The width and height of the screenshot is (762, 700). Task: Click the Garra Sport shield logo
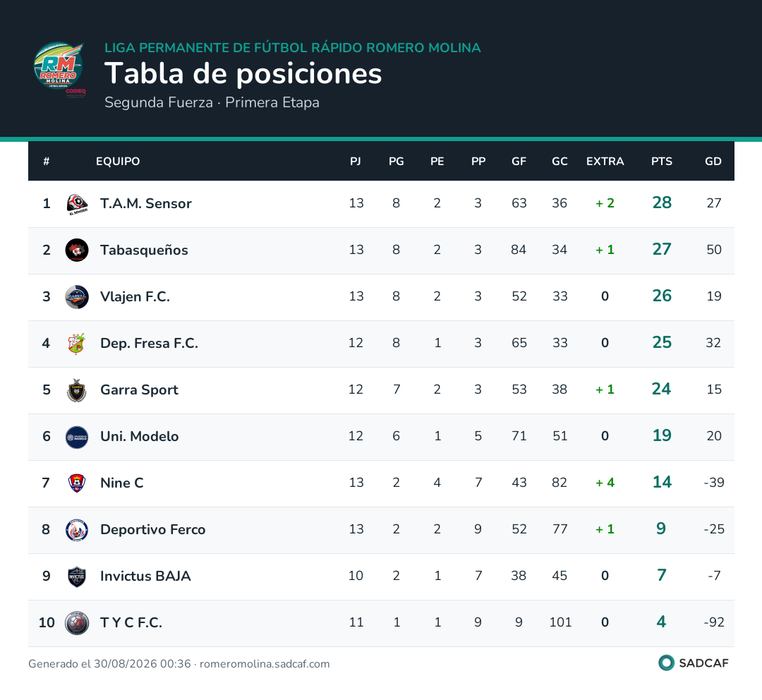pos(77,390)
